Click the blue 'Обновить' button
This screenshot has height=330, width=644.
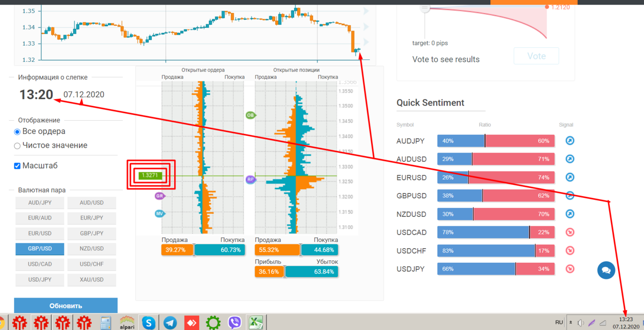pos(66,306)
